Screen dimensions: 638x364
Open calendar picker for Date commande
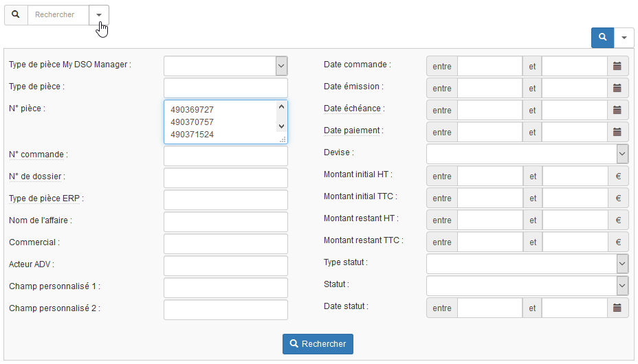pos(617,66)
